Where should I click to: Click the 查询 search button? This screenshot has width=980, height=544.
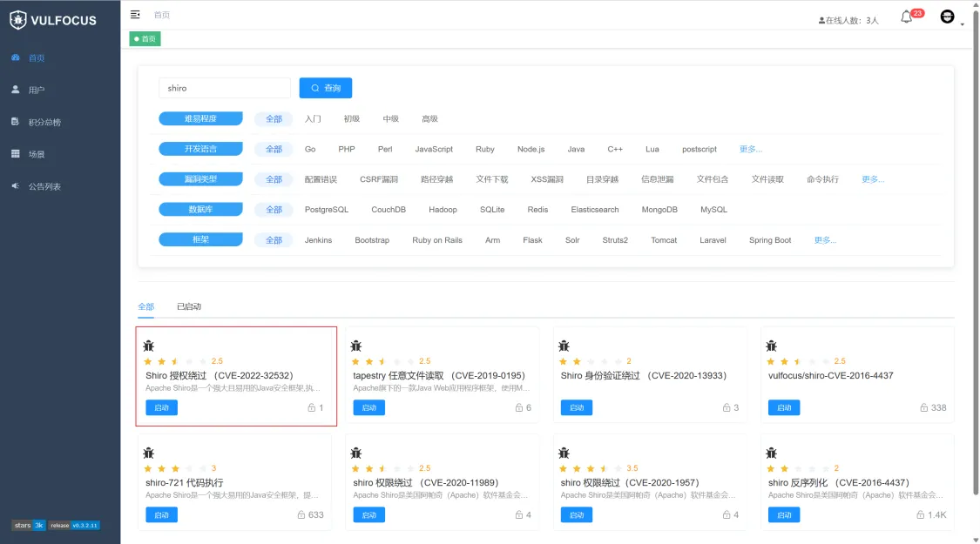(326, 88)
